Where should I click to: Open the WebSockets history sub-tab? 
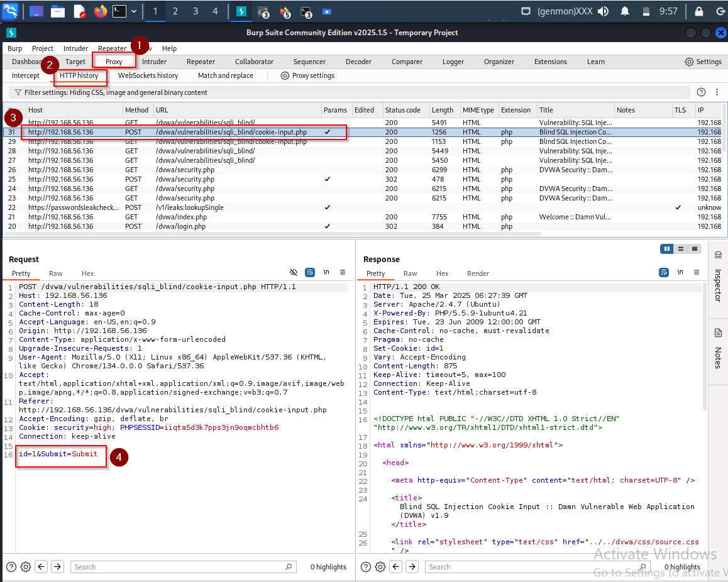148,75
